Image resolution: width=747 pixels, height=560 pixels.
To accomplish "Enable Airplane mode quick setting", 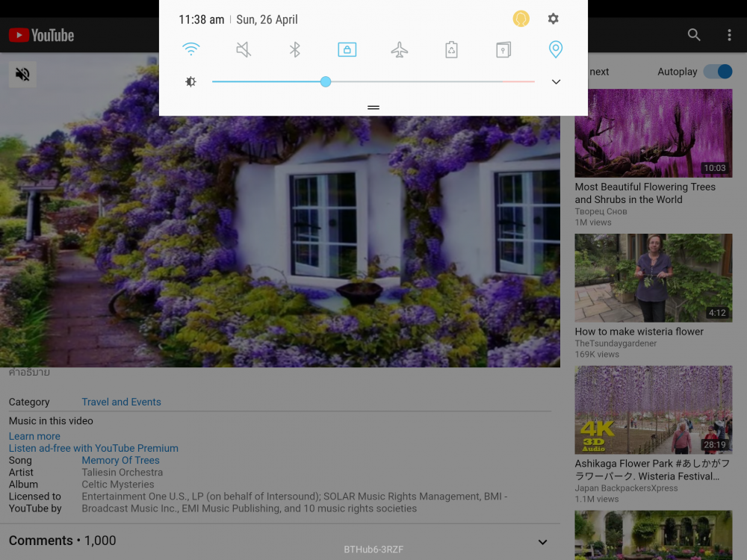I will pos(399,49).
